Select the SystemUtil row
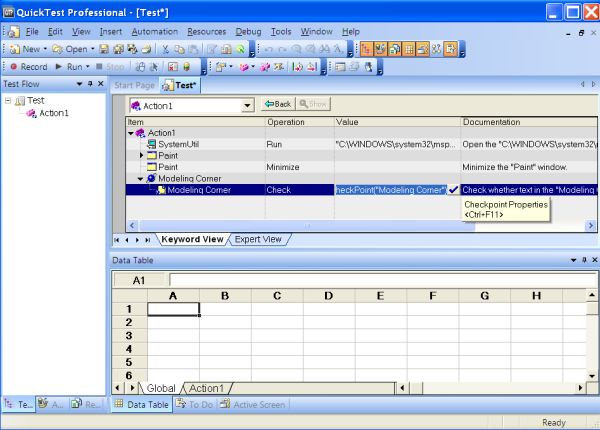Viewport: 600px width, 430px height. (361, 144)
